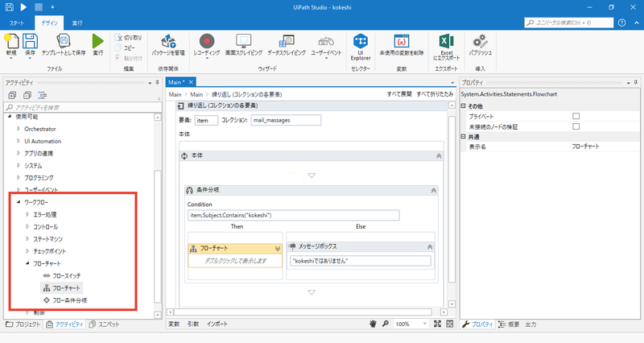The width and height of the screenshot is (644, 343).
Task: Open the 変数 (Variables) panel
Action: pos(174,324)
